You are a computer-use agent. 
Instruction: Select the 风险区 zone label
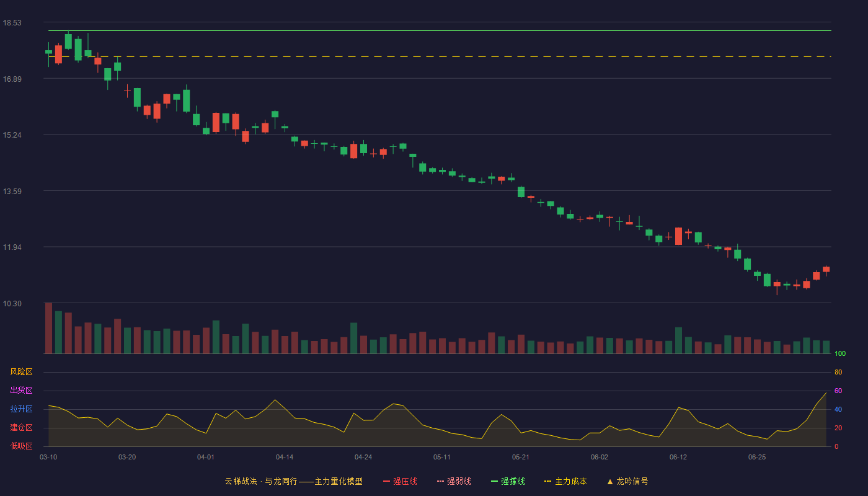pyautogui.click(x=21, y=372)
